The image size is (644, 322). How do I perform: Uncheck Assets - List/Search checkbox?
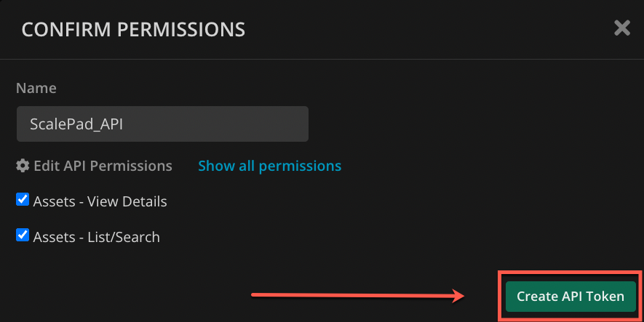pos(23,236)
